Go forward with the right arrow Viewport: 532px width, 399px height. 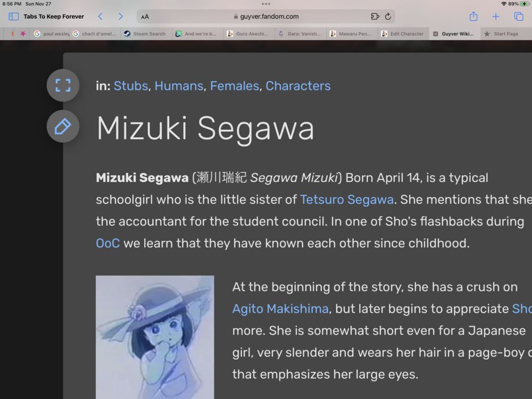(x=120, y=16)
